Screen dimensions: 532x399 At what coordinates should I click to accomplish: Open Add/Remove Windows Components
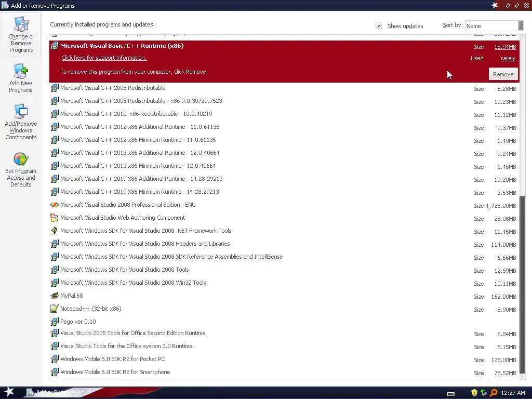tap(21, 122)
